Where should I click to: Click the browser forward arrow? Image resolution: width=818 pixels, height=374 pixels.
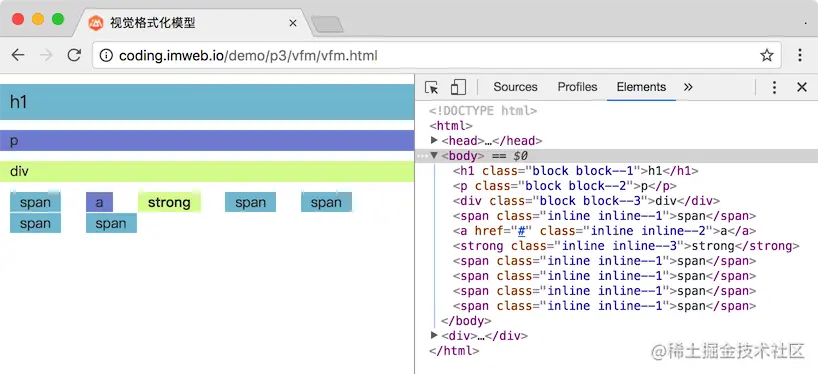[46, 55]
